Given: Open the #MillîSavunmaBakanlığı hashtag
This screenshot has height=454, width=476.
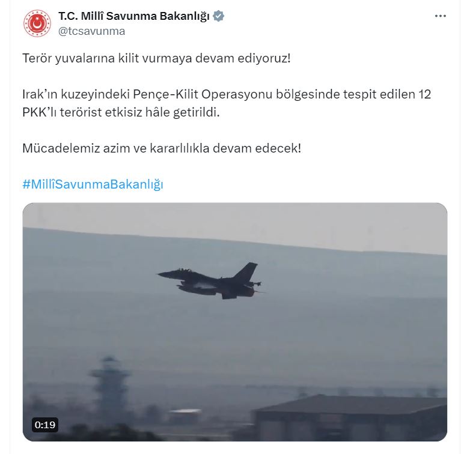Looking at the screenshot, I should pos(93,184).
